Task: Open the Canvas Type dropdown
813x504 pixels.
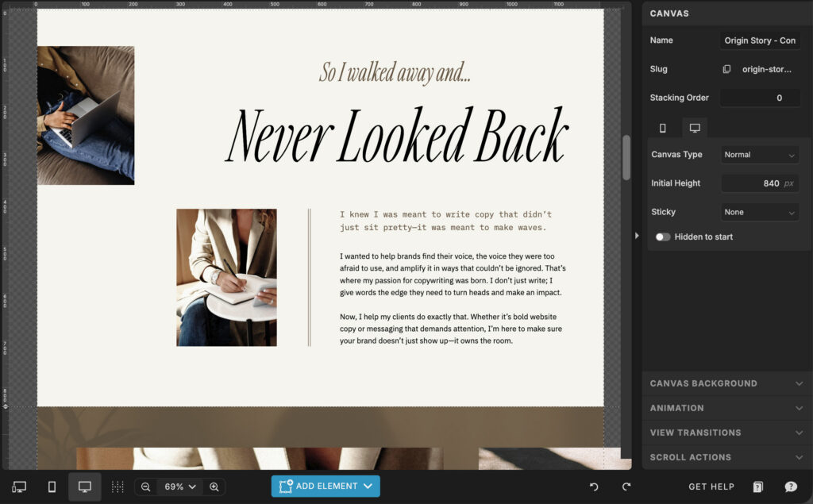Action: click(x=759, y=154)
